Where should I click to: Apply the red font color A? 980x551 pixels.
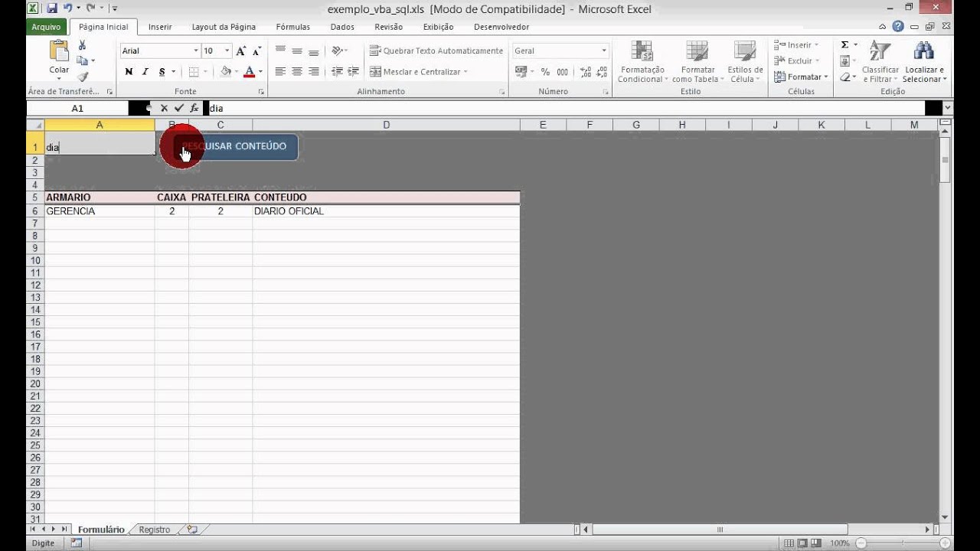(x=249, y=72)
